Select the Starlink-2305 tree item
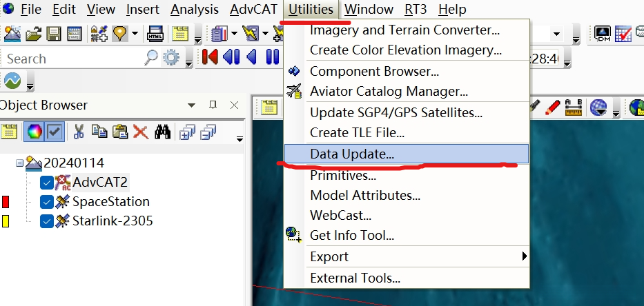 [113, 221]
